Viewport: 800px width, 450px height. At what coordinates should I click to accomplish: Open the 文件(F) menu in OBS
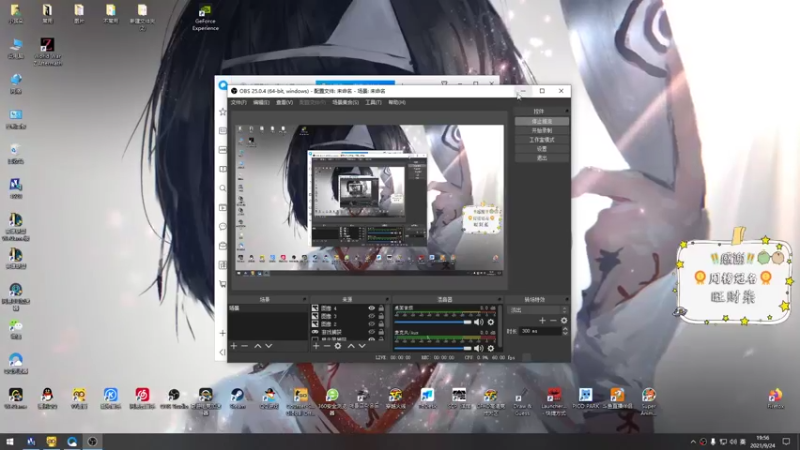(x=238, y=103)
